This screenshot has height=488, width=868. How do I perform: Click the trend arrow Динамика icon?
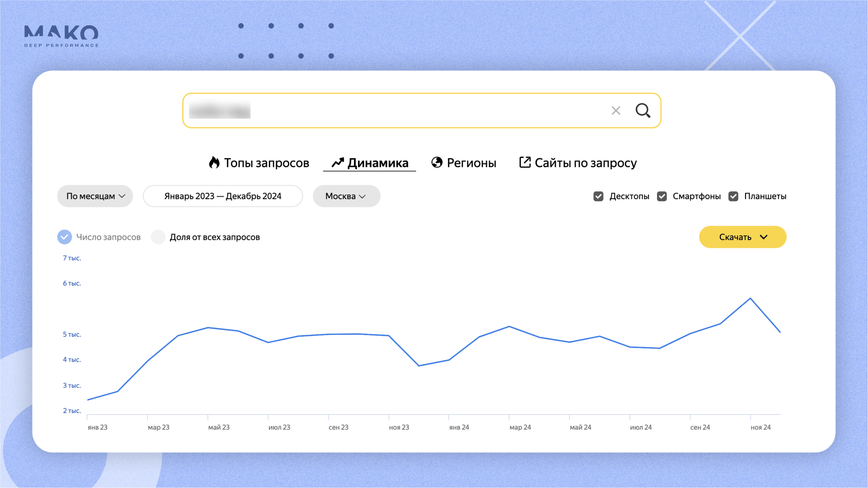(338, 163)
